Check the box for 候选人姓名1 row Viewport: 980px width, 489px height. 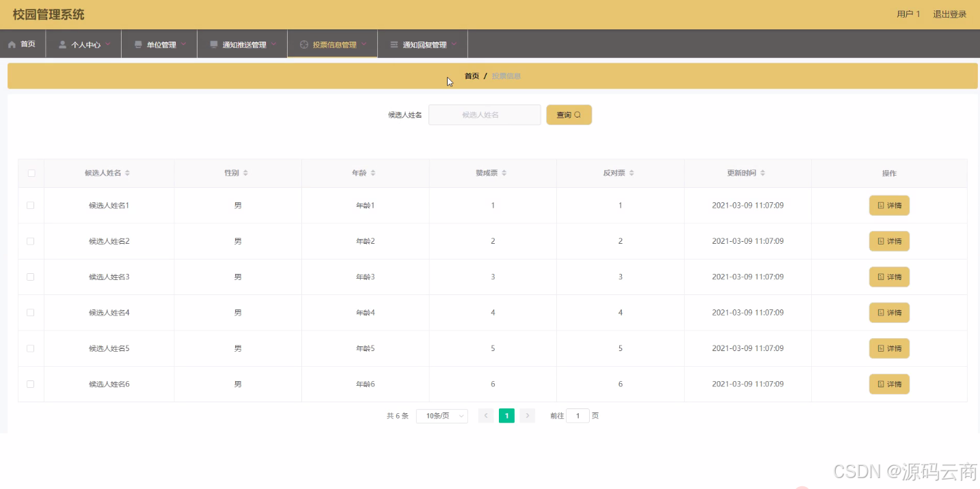pyautogui.click(x=31, y=206)
